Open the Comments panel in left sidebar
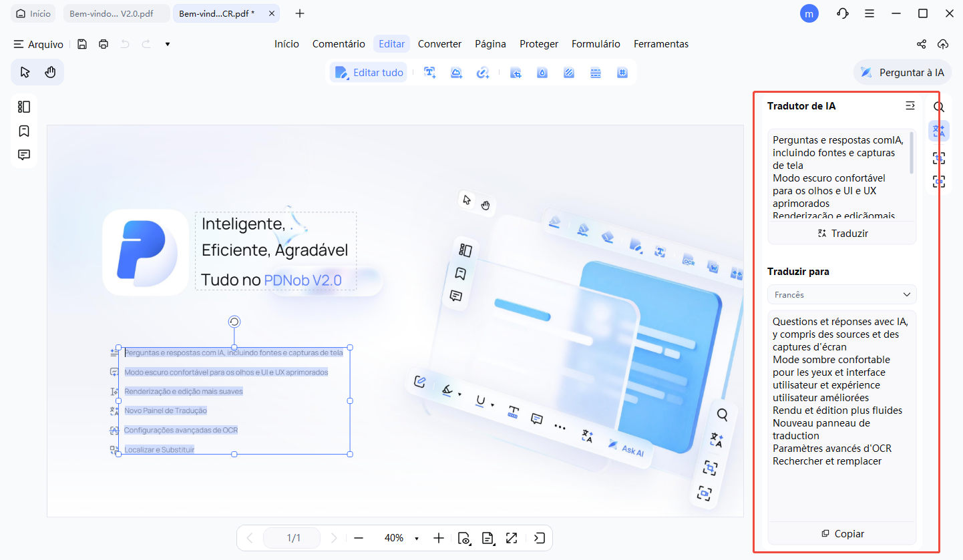Viewport: 963px width, 560px height. (x=24, y=154)
